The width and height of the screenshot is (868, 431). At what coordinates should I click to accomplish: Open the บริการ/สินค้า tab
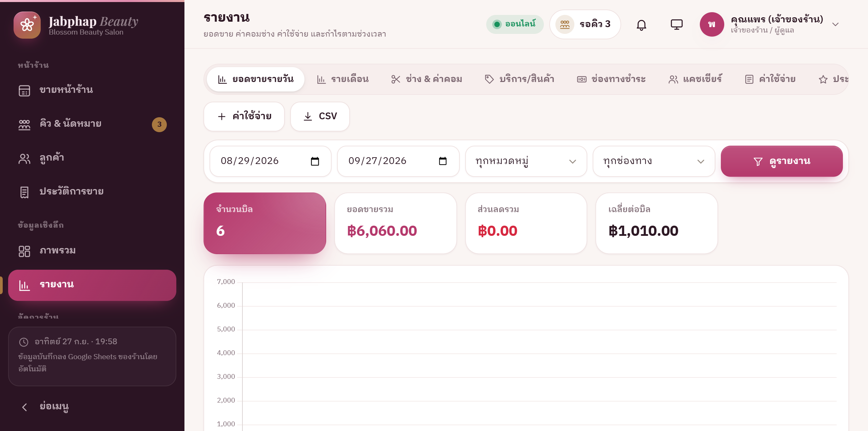point(519,79)
